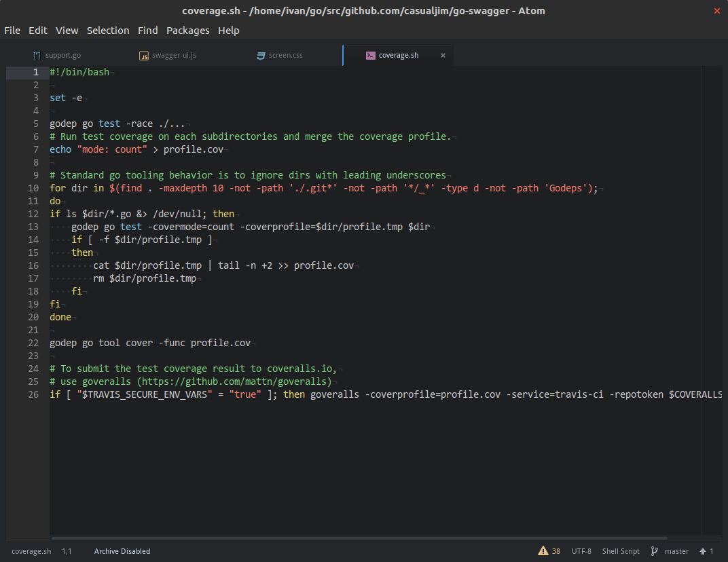Click comment 'Standard go tooling behavior'
728x562 pixels.
247,175
